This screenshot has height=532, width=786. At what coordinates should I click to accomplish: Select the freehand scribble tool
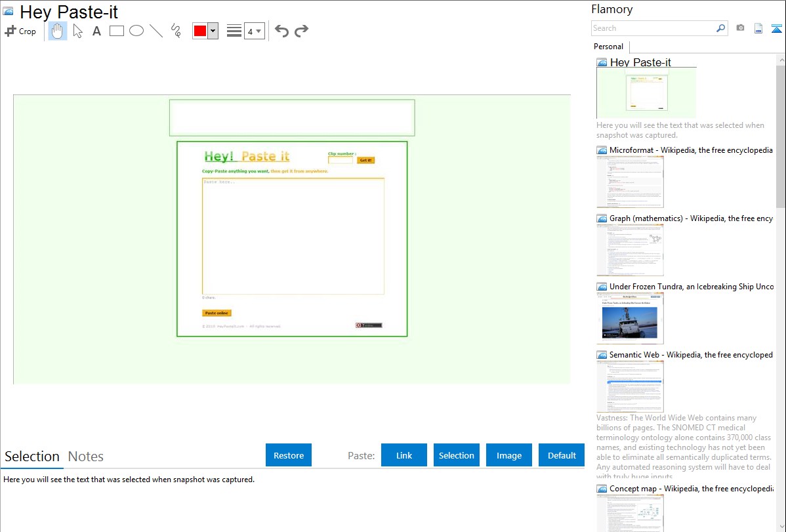(x=176, y=31)
